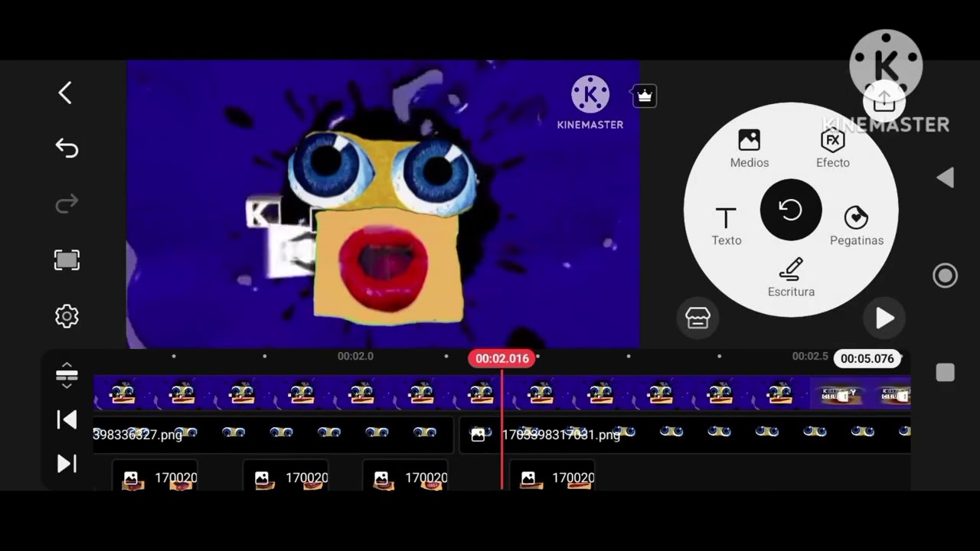Click the 00:02.0 ruler mark
Viewport: 980px width, 551px height.
point(355,356)
